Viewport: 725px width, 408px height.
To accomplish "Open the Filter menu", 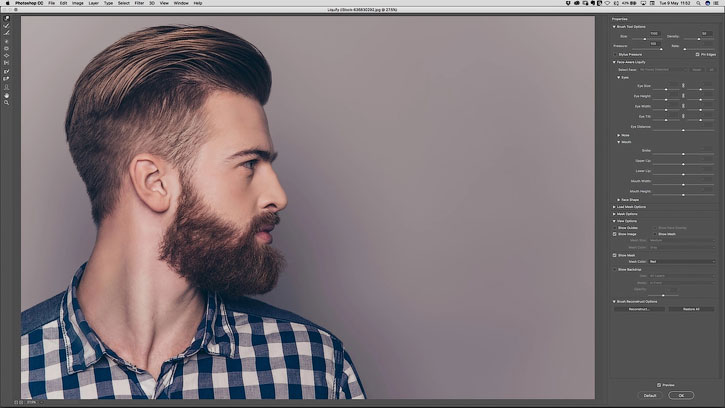I will [139, 3].
